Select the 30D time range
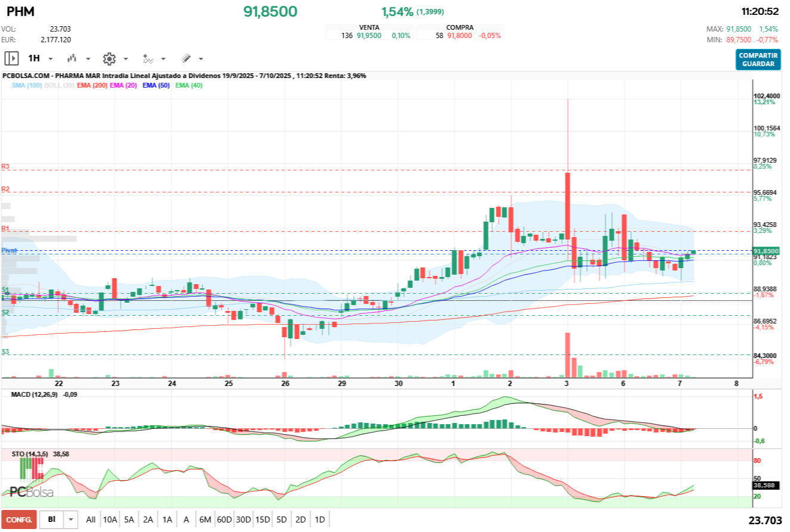Screen dimensions: 790x532 pos(243,519)
